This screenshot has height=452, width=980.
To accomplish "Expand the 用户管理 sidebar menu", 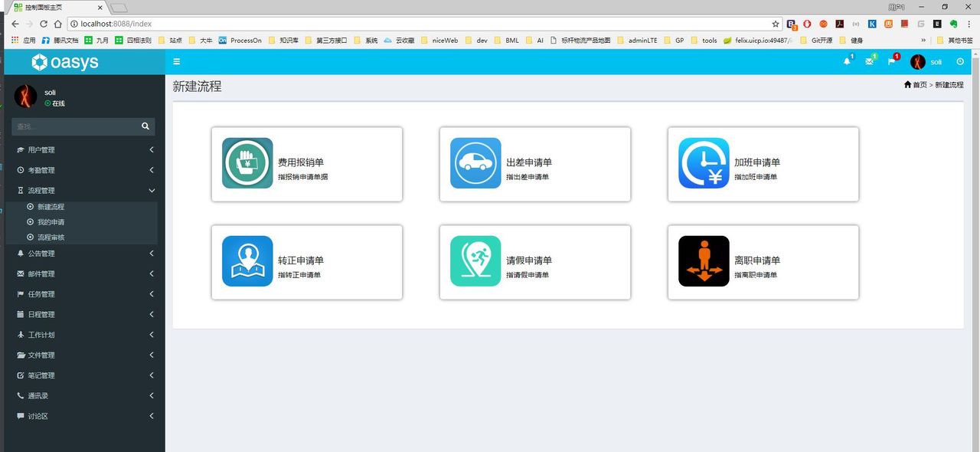I will tap(84, 150).
